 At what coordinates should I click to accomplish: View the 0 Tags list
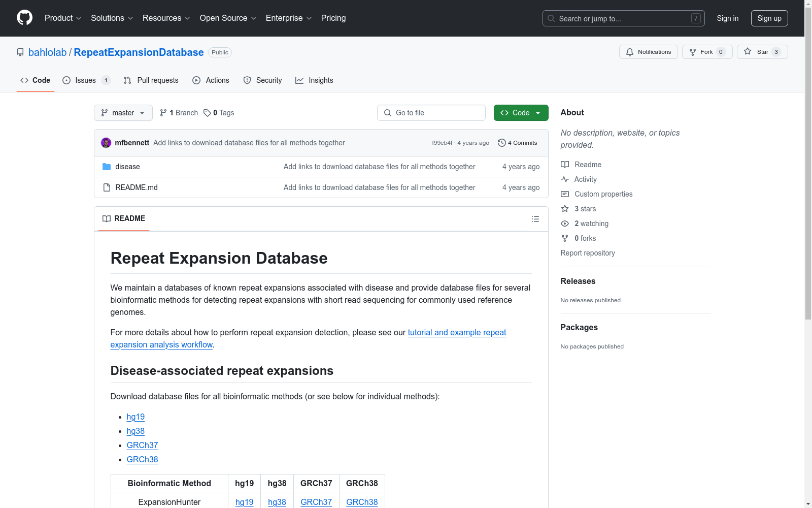pyautogui.click(x=219, y=113)
